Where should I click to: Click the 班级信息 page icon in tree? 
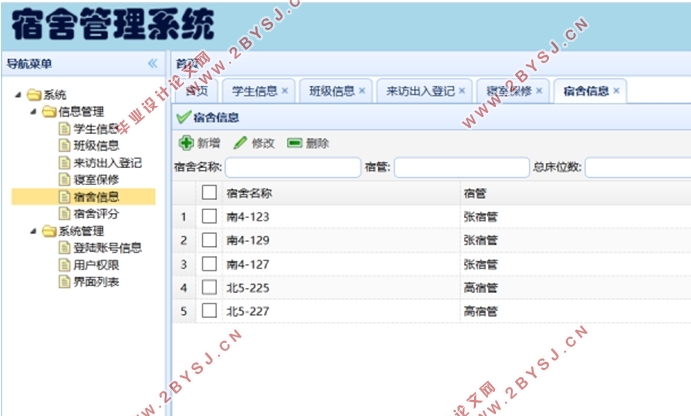(64, 145)
